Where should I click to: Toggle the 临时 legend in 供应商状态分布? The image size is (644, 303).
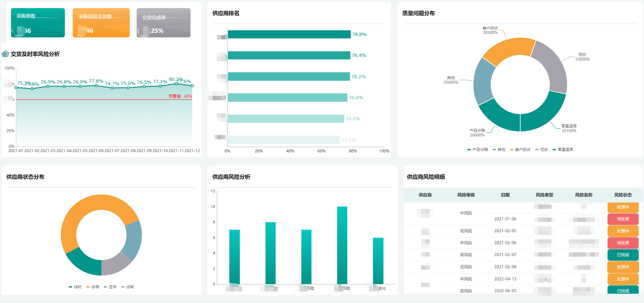[75, 287]
